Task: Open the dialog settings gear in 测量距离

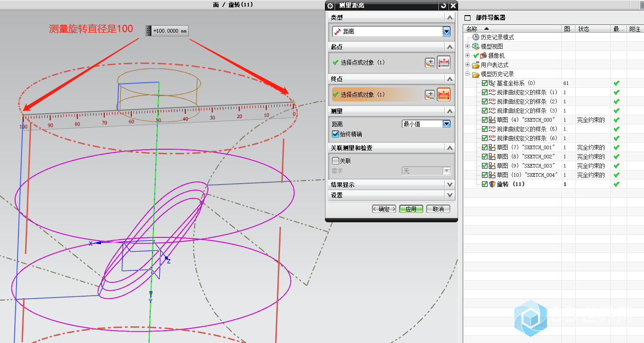Action: pos(330,6)
